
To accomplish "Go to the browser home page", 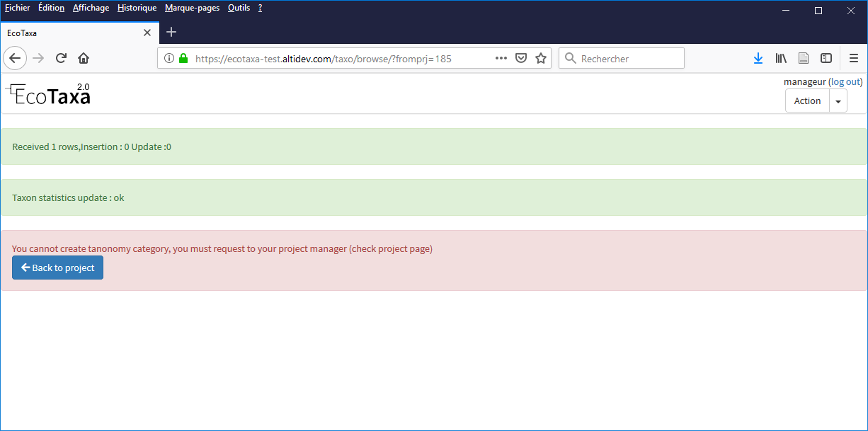I will click(84, 58).
